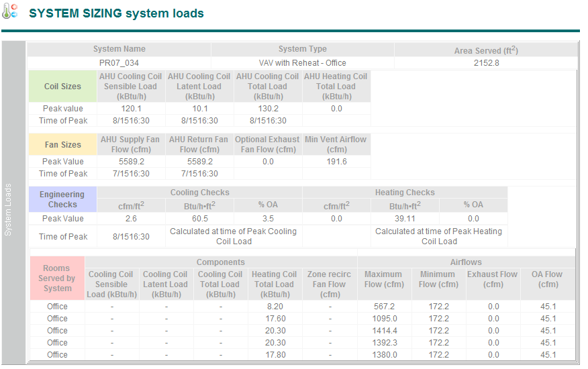Click the Airflows group header
The width and height of the screenshot is (588, 369).
click(466, 262)
